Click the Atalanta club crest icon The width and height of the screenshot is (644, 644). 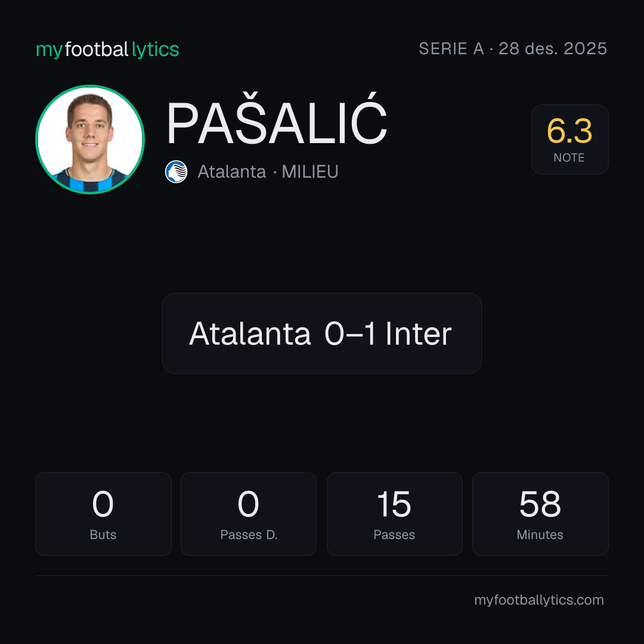coord(176,172)
